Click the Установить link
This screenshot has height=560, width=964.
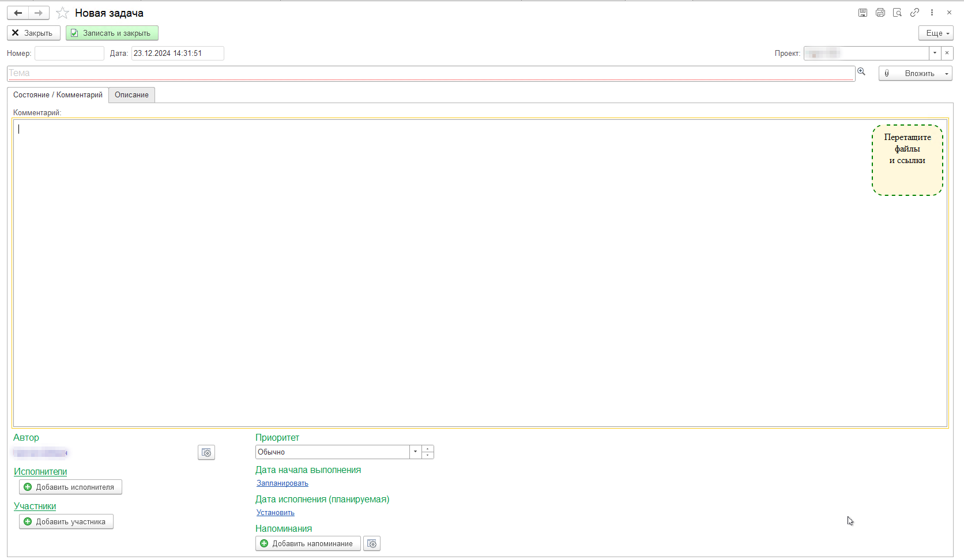[x=276, y=512]
